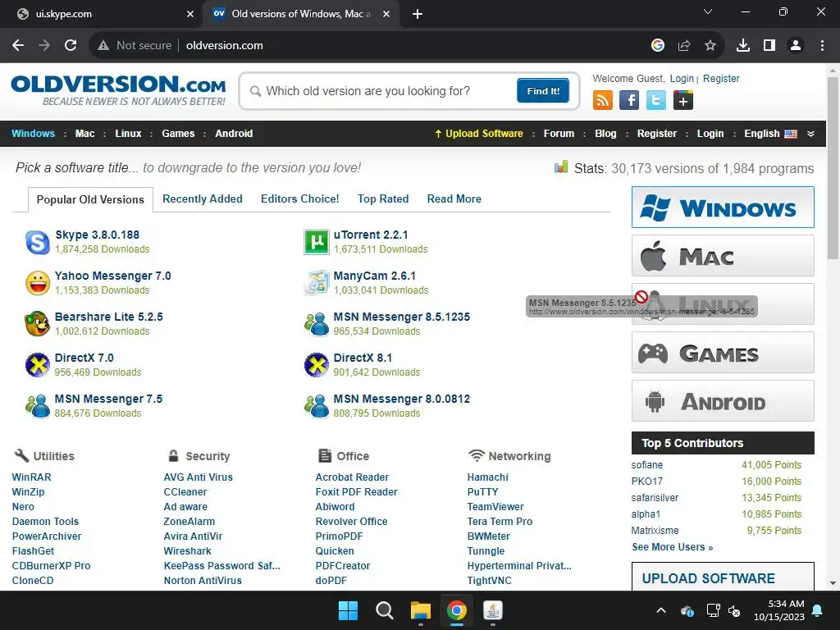Select Popular Old Versions tab
The image size is (840, 630).
(x=90, y=200)
